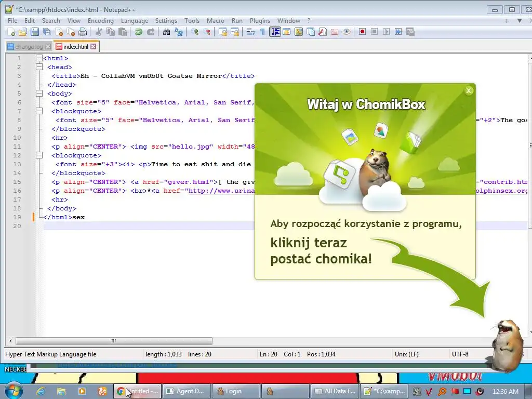Screen dimensions: 532x399
Task: Click "length : 1,033" in status bar
Action: [x=164, y=354]
